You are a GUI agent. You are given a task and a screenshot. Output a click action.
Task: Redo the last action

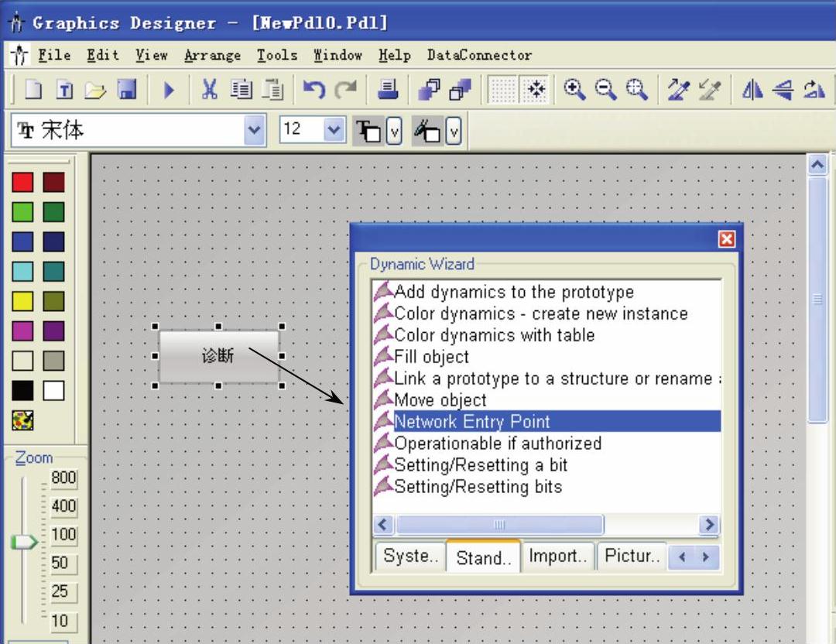point(345,89)
